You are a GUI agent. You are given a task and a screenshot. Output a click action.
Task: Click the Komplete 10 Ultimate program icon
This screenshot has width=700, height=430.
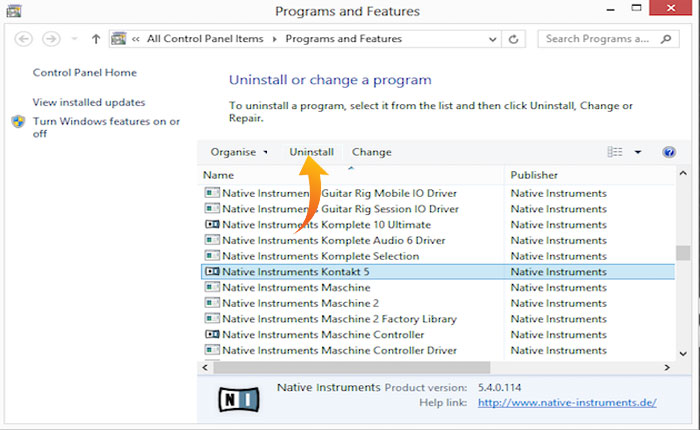(x=212, y=225)
